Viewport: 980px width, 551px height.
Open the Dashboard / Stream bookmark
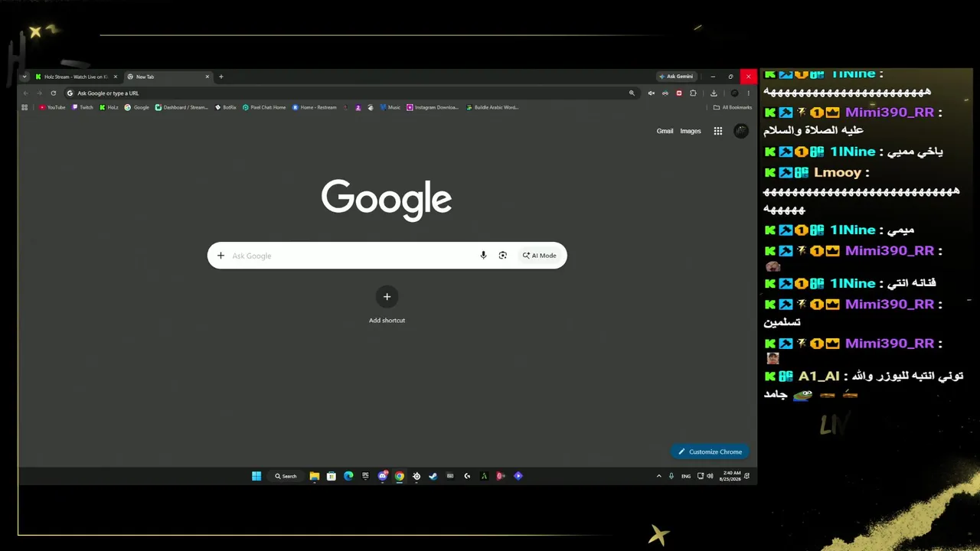181,107
